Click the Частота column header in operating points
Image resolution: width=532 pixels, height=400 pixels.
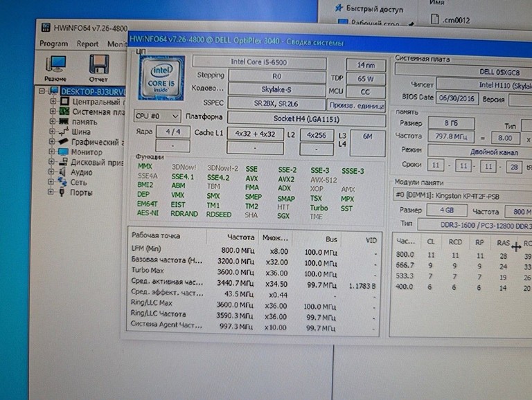pyautogui.click(x=233, y=237)
